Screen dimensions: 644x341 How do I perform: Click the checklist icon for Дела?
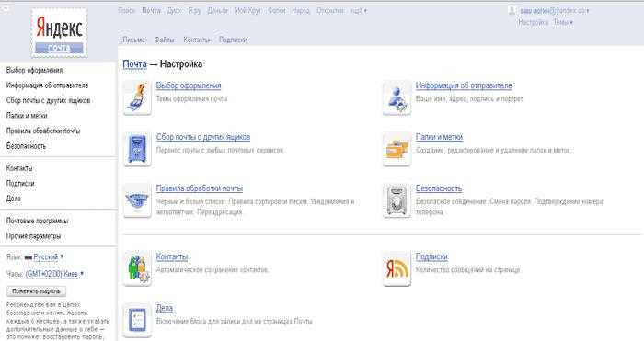coord(137,320)
